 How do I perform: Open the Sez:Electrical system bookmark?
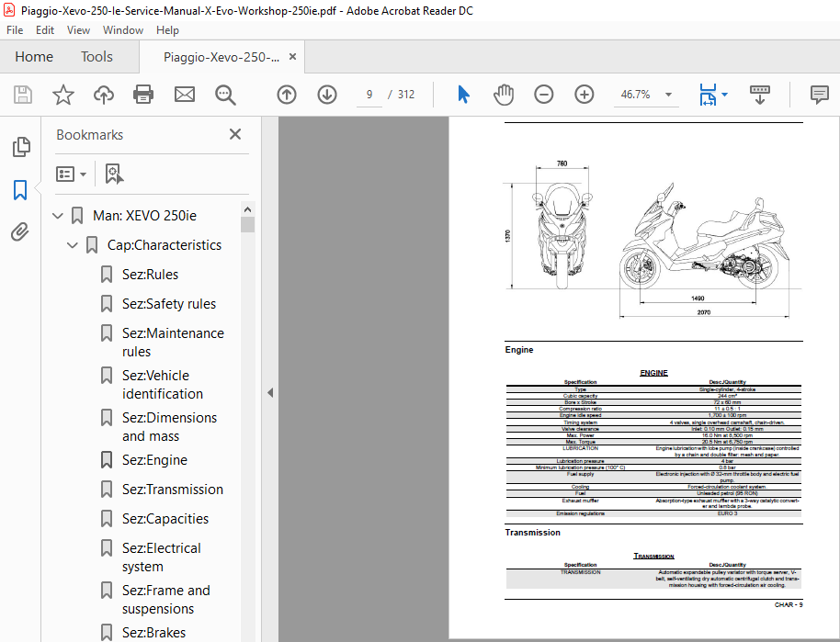161,558
